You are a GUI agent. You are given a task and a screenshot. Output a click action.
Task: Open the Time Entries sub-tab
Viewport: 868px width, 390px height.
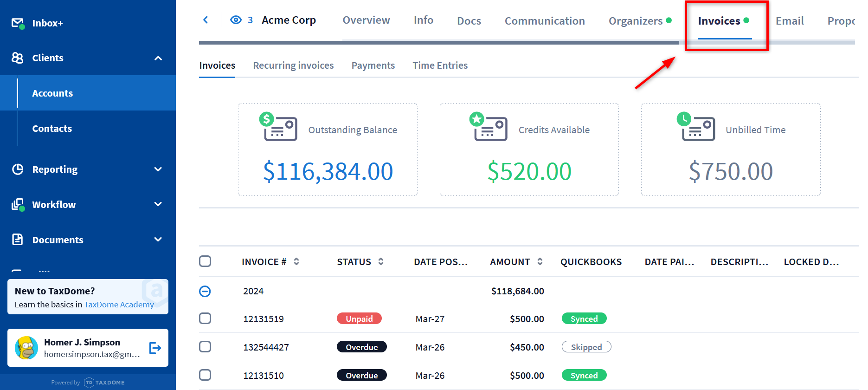pyautogui.click(x=440, y=65)
